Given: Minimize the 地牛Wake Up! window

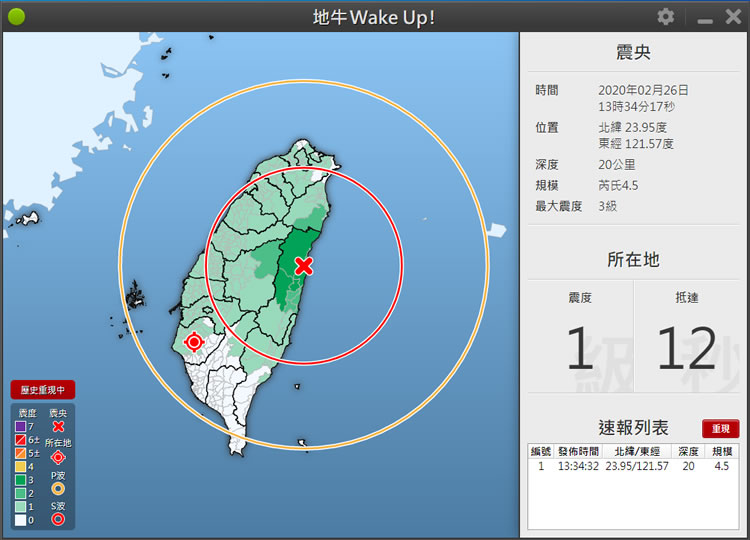Looking at the screenshot, I should click(x=705, y=21).
